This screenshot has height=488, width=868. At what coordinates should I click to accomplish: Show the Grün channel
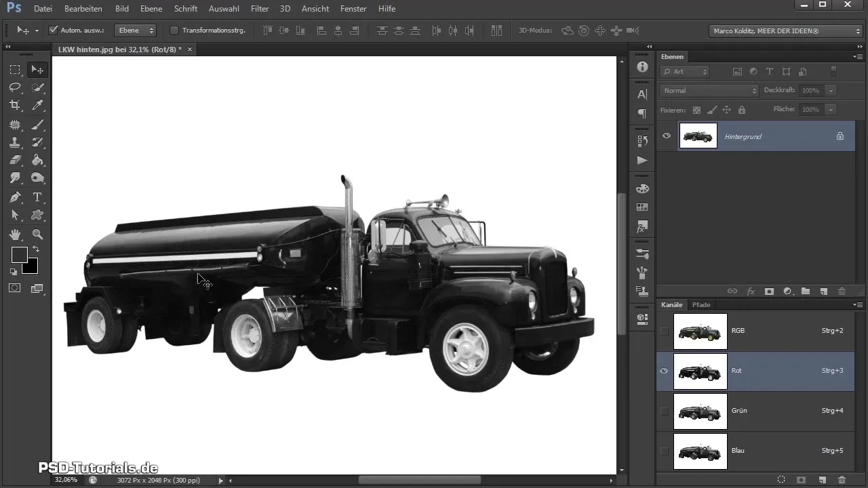pos(664,411)
